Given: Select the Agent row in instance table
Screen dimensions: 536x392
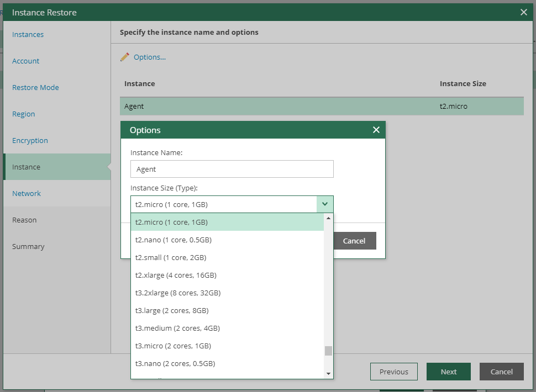Looking at the screenshot, I should (x=322, y=106).
